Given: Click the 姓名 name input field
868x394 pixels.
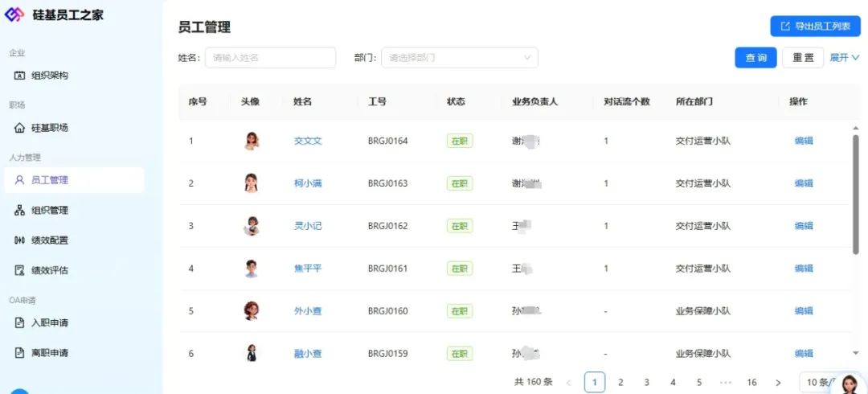Looking at the screenshot, I should click(270, 58).
